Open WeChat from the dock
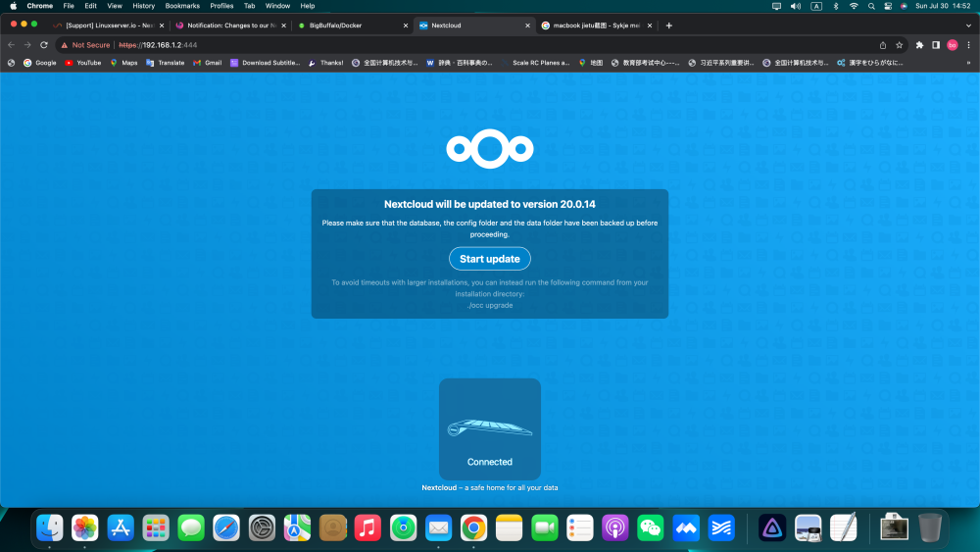Image resolution: width=980 pixels, height=552 pixels. click(x=651, y=528)
